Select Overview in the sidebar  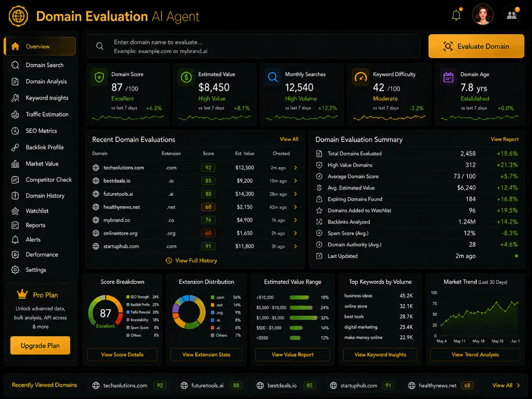click(x=40, y=46)
